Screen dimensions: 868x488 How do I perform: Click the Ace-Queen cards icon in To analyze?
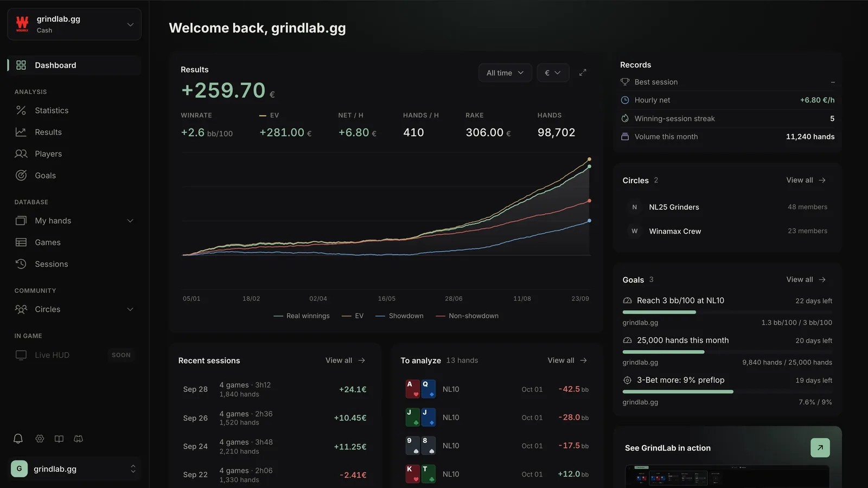tap(420, 389)
